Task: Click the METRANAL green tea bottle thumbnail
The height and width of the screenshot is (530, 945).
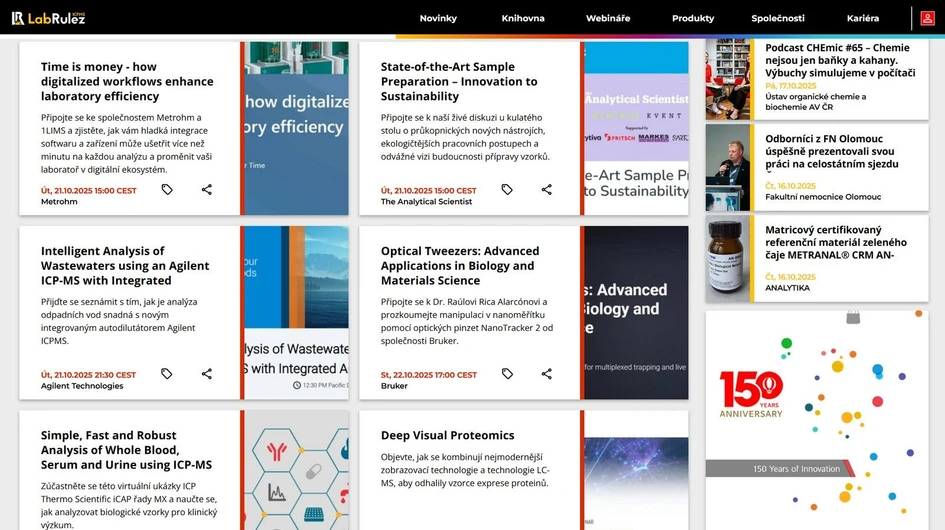Action: [x=729, y=258]
